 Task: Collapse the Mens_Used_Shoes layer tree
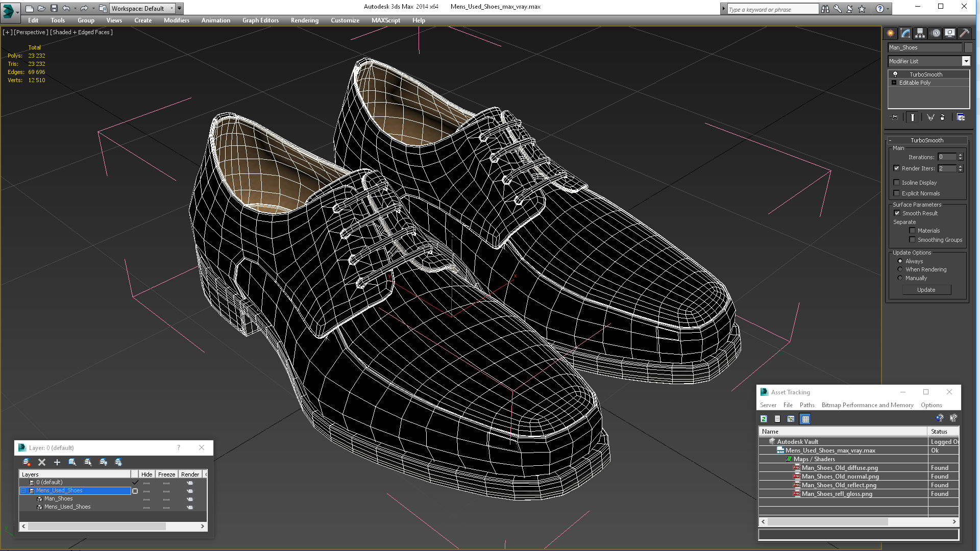click(x=23, y=491)
